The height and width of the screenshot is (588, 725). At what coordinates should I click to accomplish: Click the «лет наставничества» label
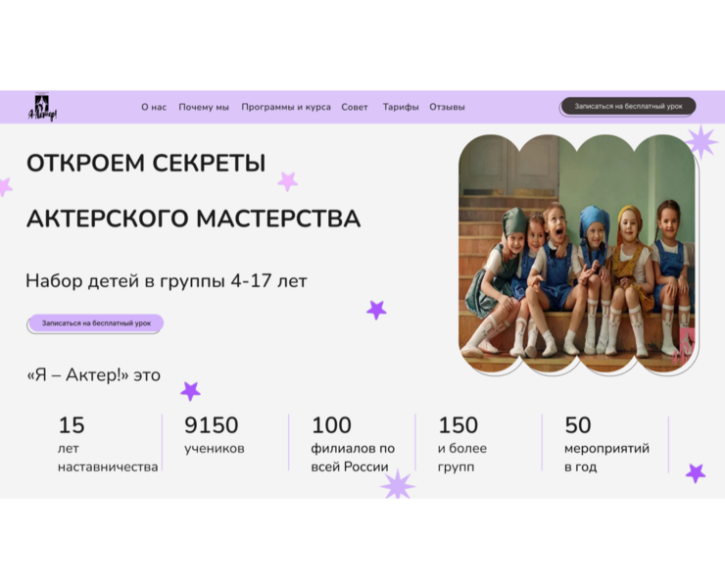pos(108,458)
